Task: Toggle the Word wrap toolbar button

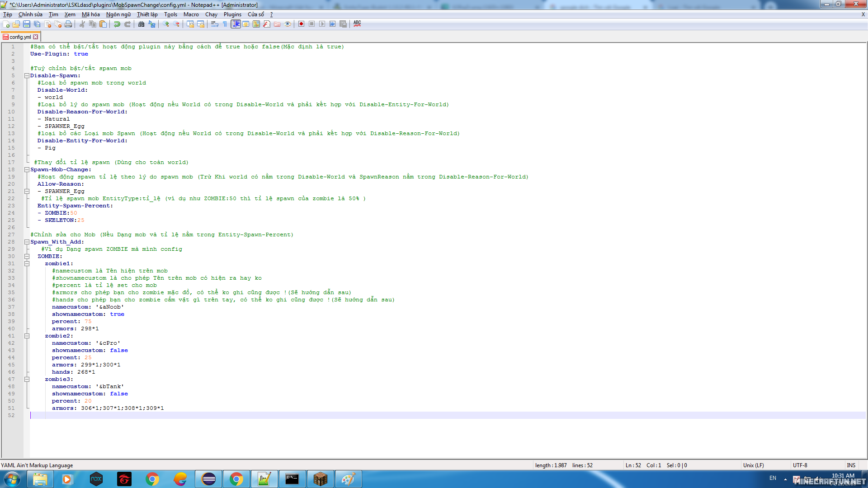Action: coord(215,24)
